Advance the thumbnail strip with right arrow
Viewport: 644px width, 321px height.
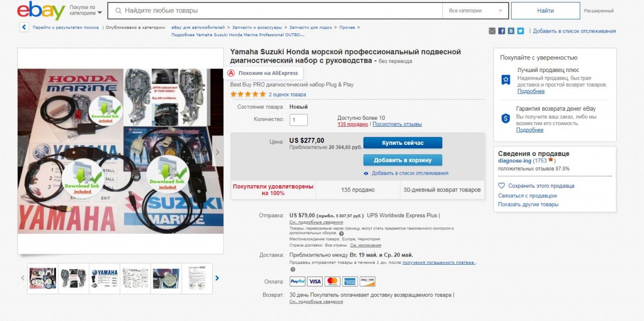coord(217,278)
